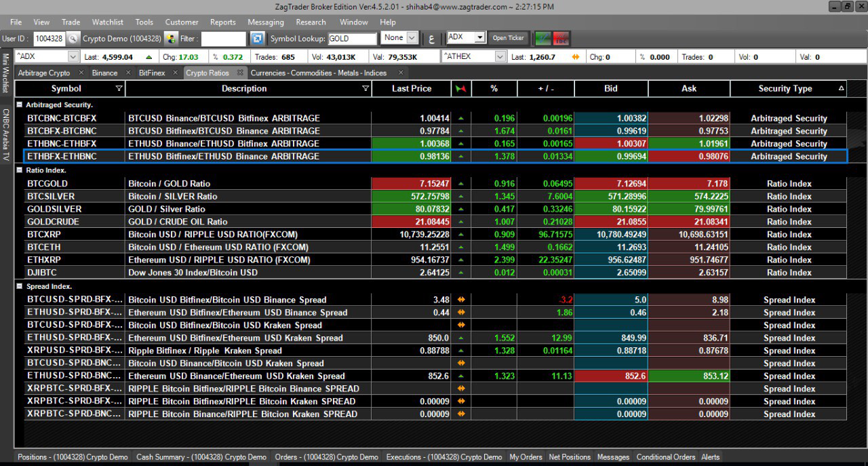Open the Tools menu
This screenshot has width=868, height=466.
144,22
